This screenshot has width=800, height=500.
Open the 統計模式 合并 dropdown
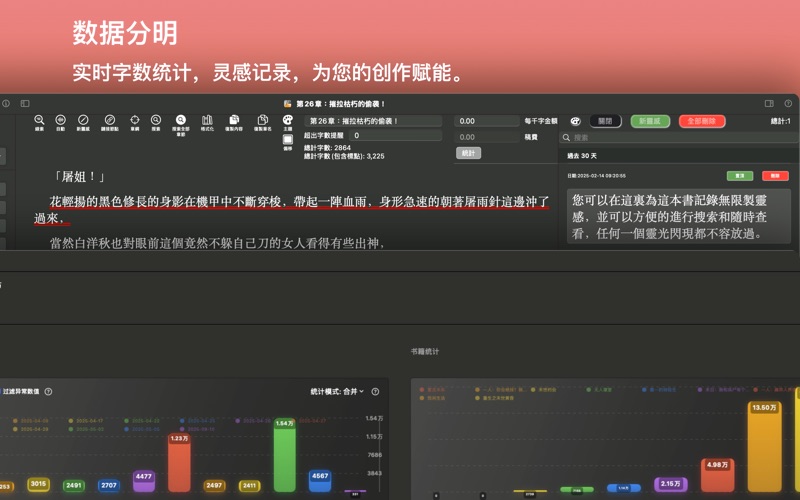(338, 392)
